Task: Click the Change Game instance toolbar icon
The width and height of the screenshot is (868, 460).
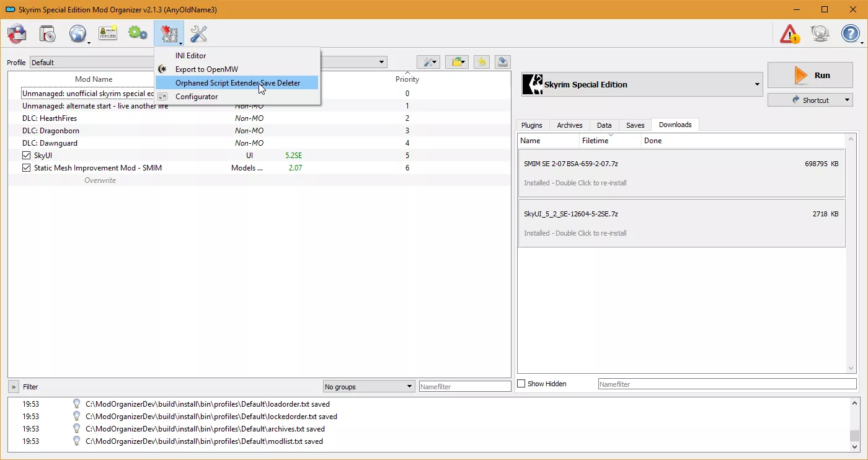Action: click(17, 33)
